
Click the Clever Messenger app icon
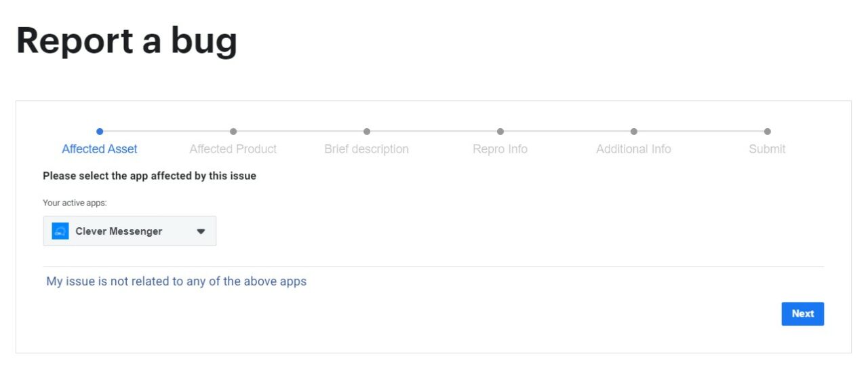tap(60, 231)
